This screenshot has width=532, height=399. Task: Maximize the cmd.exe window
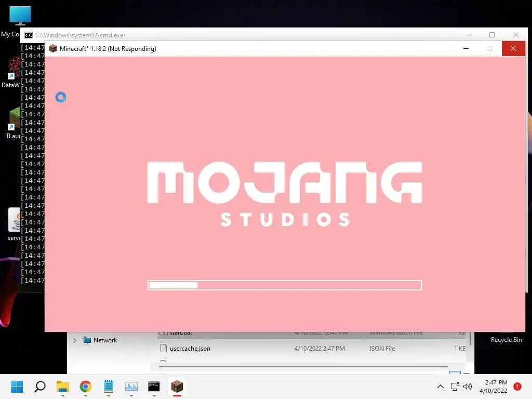tap(492, 35)
